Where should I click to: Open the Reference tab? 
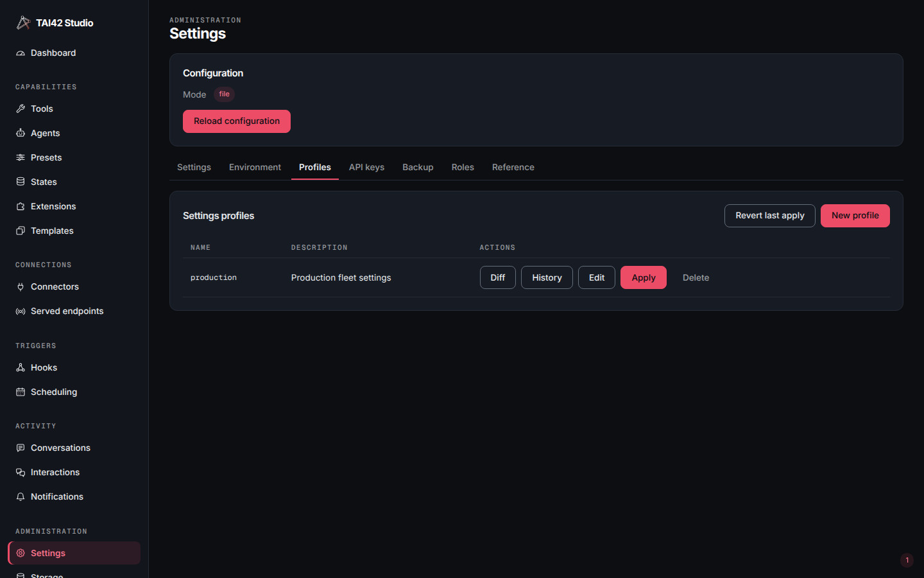(x=513, y=167)
